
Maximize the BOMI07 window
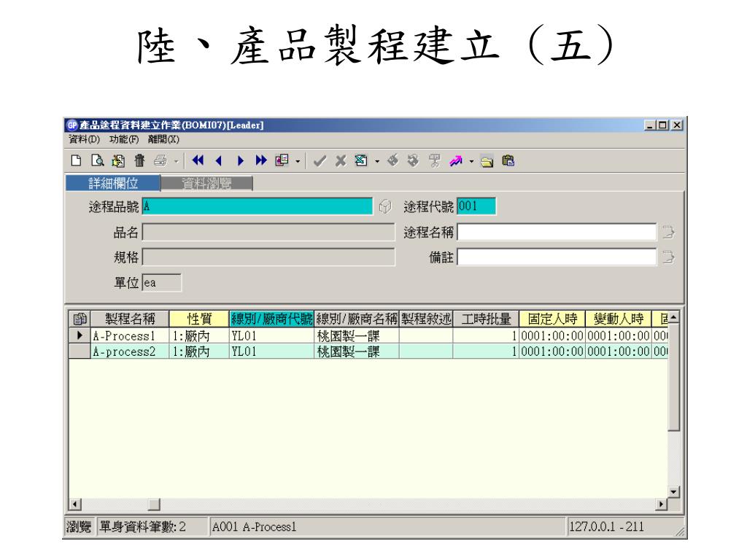pyautogui.click(x=662, y=125)
